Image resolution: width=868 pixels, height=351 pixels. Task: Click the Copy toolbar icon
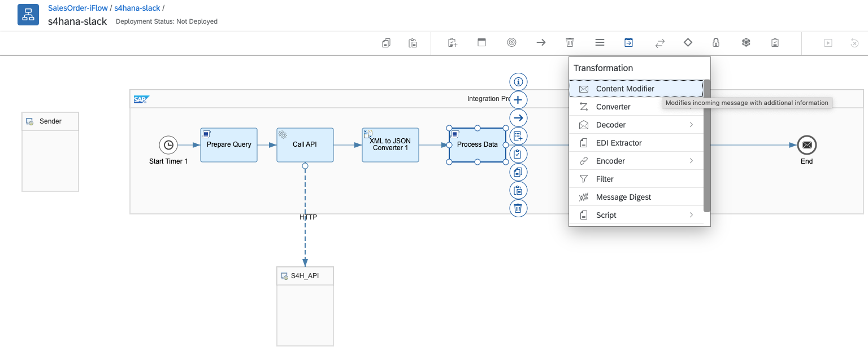pyautogui.click(x=386, y=42)
